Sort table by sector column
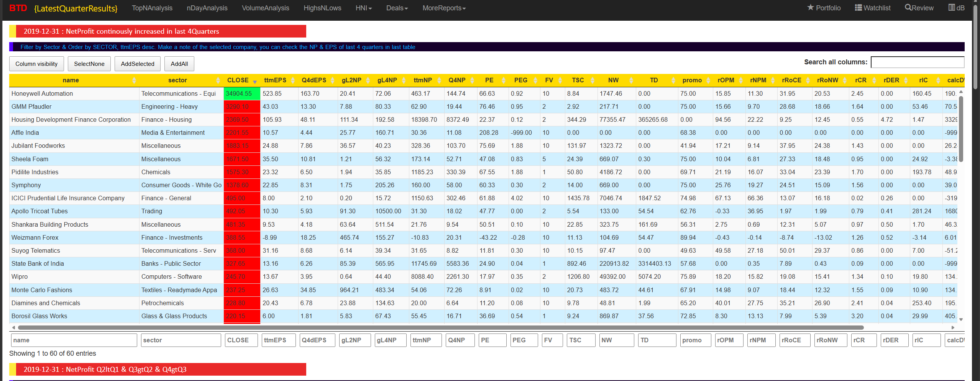The height and width of the screenshot is (381, 980). pyautogui.click(x=181, y=80)
